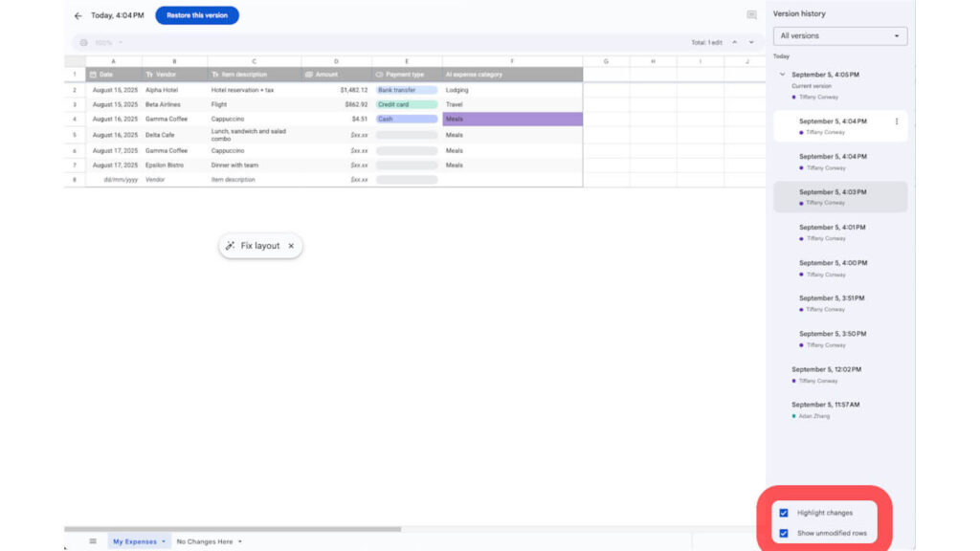Click the back arrow to exit version history

tap(78, 15)
